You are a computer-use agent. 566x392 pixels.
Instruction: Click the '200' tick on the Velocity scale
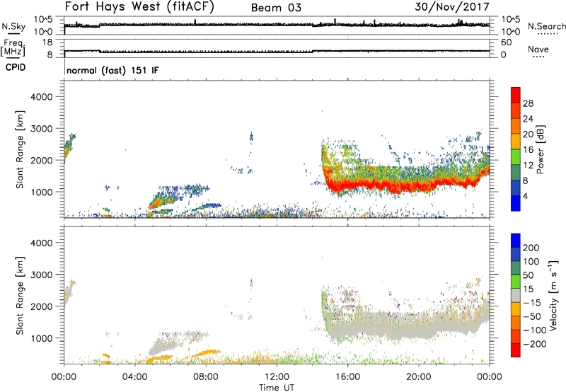531,248
